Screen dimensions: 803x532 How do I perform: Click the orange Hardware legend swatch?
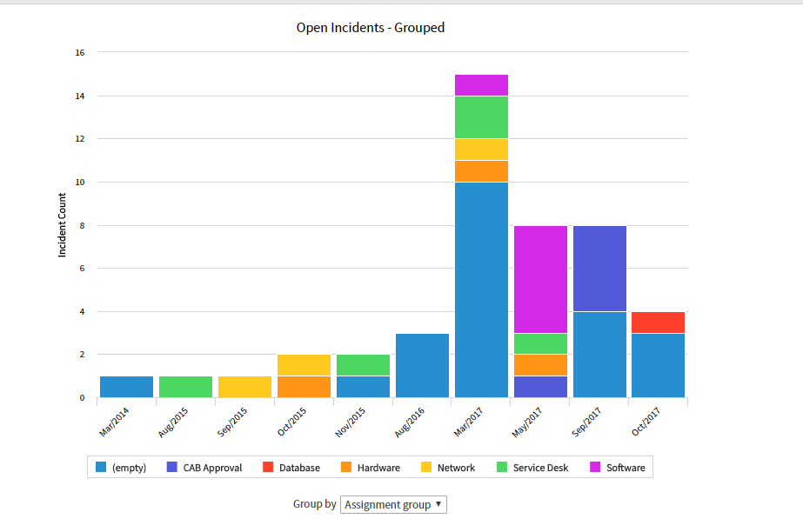click(345, 468)
